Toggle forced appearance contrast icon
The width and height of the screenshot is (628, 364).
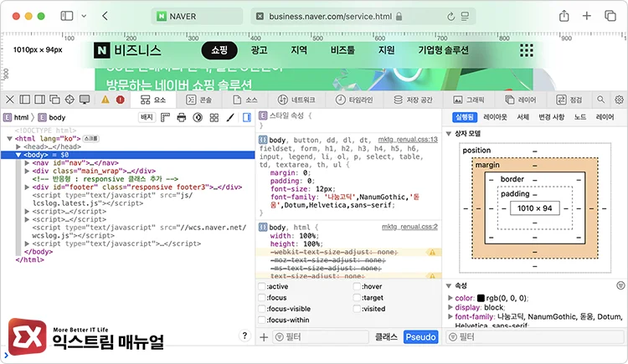(x=198, y=117)
